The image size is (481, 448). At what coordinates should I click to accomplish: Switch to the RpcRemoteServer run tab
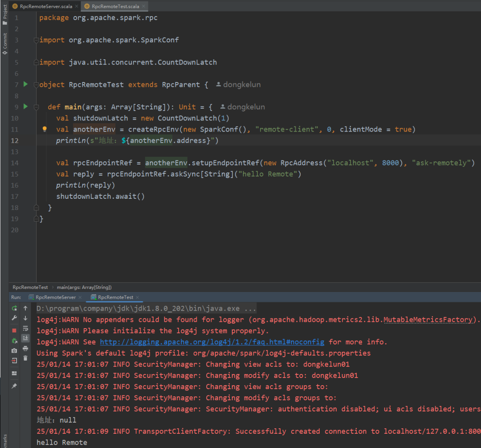click(x=56, y=297)
